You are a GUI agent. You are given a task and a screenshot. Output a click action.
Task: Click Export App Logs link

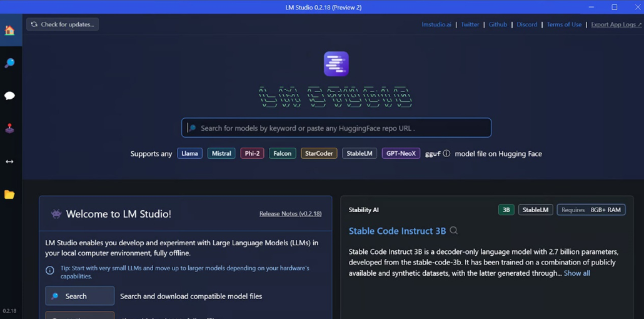pos(616,24)
